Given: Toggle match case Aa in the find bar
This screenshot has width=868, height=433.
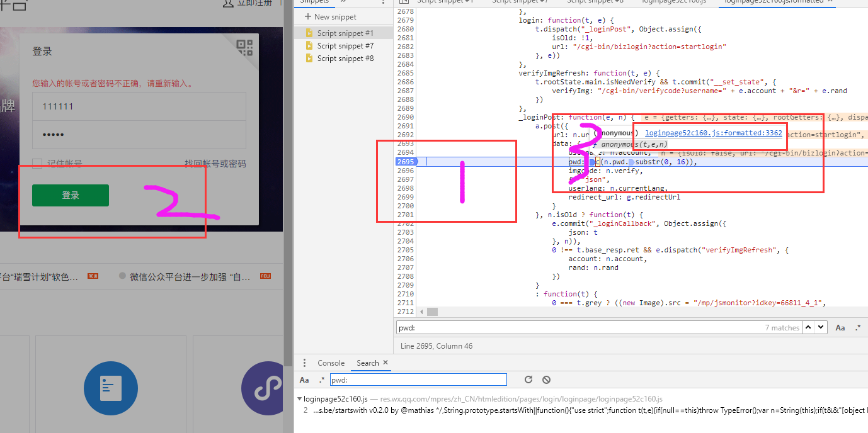Looking at the screenshot, I should (x=840, y=327).
